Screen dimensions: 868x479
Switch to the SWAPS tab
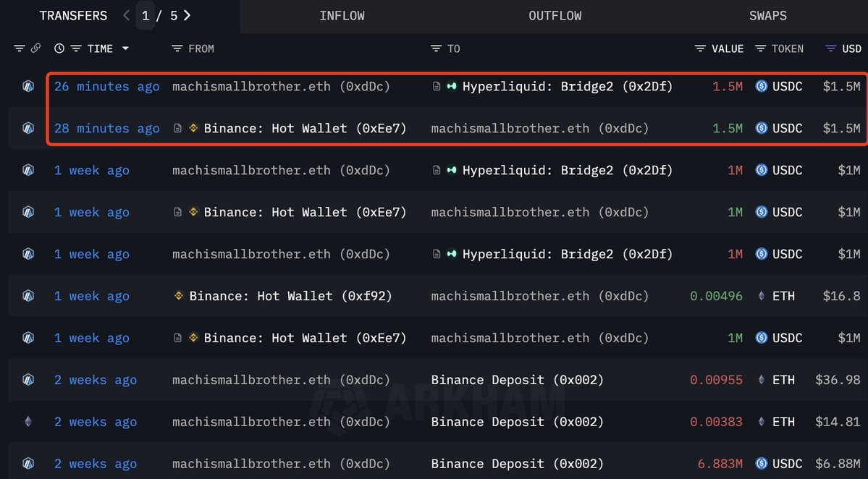[768, 15]
